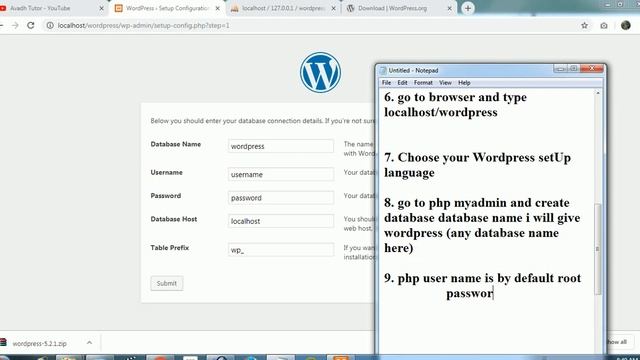Click Notepad scrollbar up arrow
This screenshot has width=640, height=360.
598,93
